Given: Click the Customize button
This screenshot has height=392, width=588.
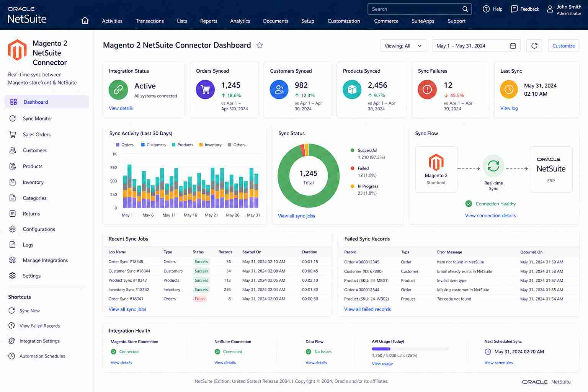Looking at the screenshot, I should click(563, 46).
